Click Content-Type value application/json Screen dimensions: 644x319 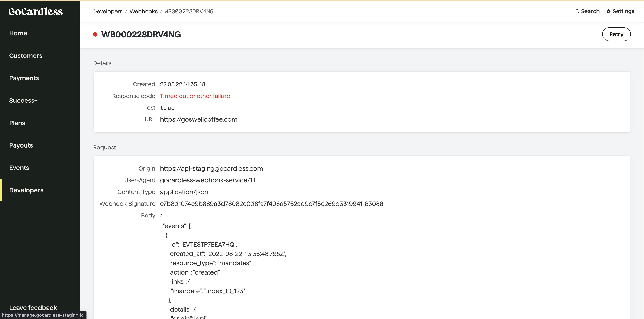tap(184, 192)
